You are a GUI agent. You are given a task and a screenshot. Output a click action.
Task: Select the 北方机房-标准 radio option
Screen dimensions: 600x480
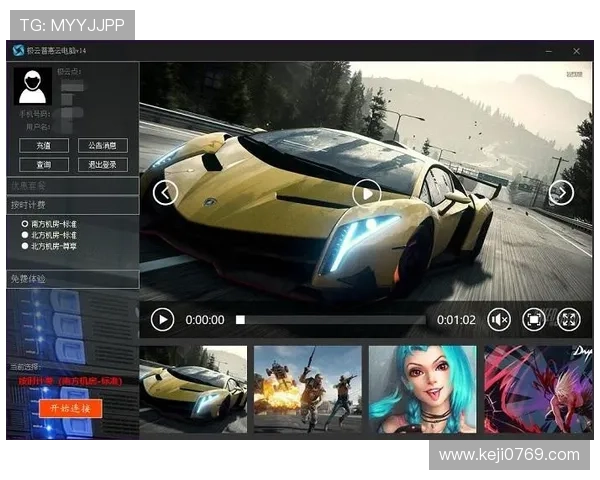click(25, 235)
